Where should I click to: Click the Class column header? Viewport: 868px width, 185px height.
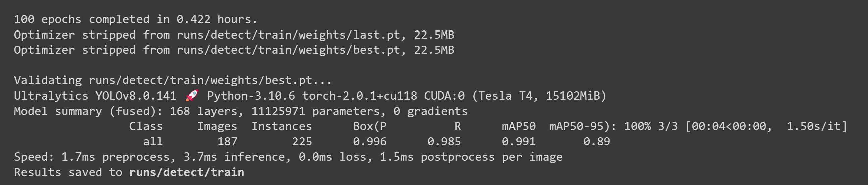pyautogui.click(x=146, y=126)
